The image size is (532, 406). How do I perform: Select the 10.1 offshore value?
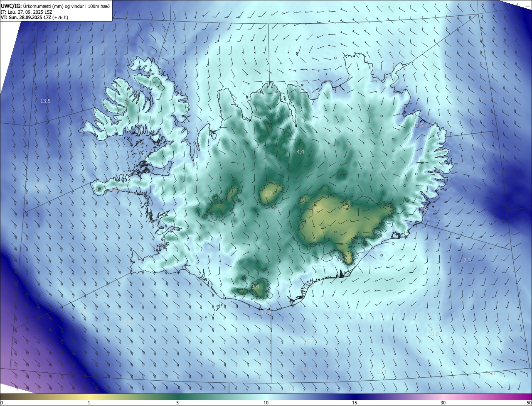pos(381,372)
